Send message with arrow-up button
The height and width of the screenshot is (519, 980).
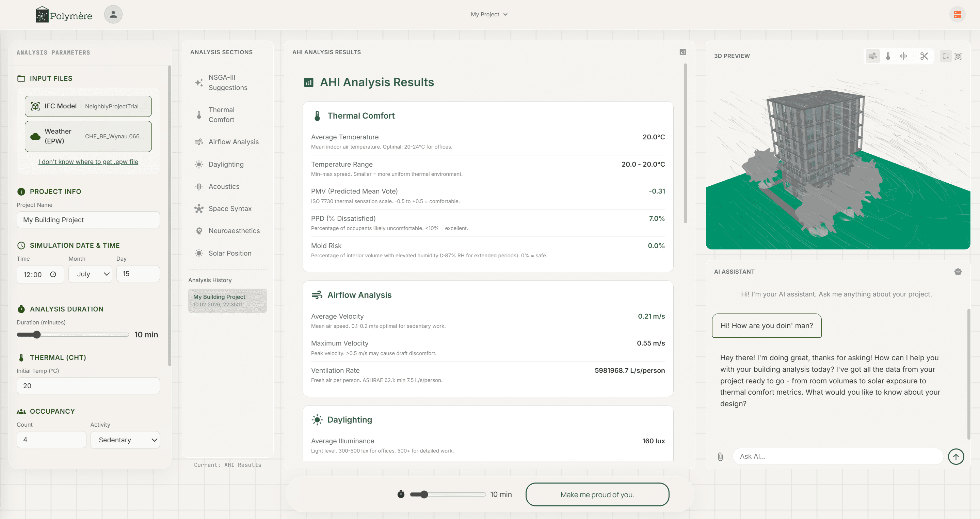click(955, 457)
